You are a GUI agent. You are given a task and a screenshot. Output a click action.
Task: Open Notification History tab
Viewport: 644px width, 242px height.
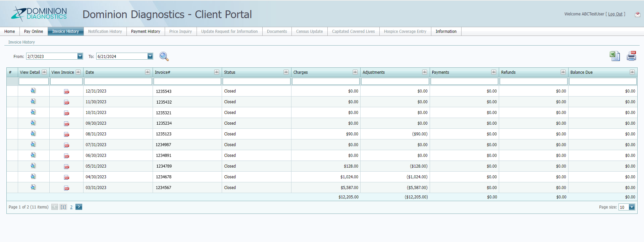tap(105, 32)
